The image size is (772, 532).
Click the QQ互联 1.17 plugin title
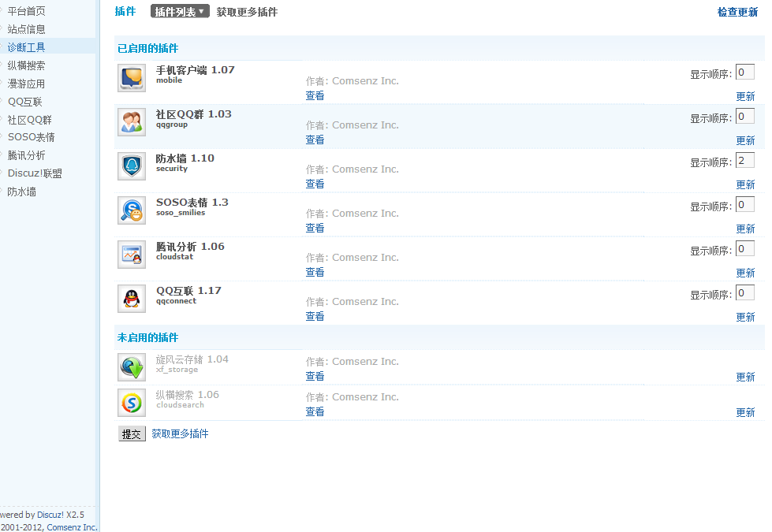(188, 291)
